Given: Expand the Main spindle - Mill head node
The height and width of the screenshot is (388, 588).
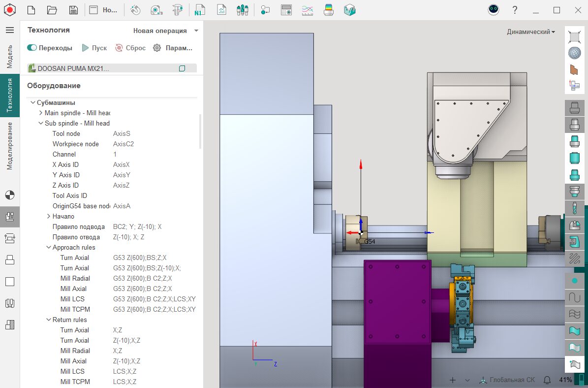Looking at the screenshot, I should pyautogui.click(x=41, y=113).
